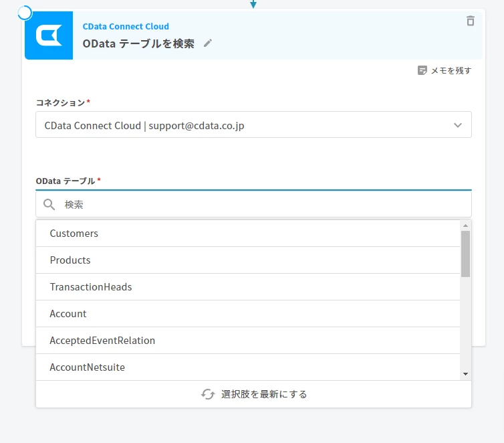
Task: Click the flow arrow connector at top
Action: (x=253, y=4)
